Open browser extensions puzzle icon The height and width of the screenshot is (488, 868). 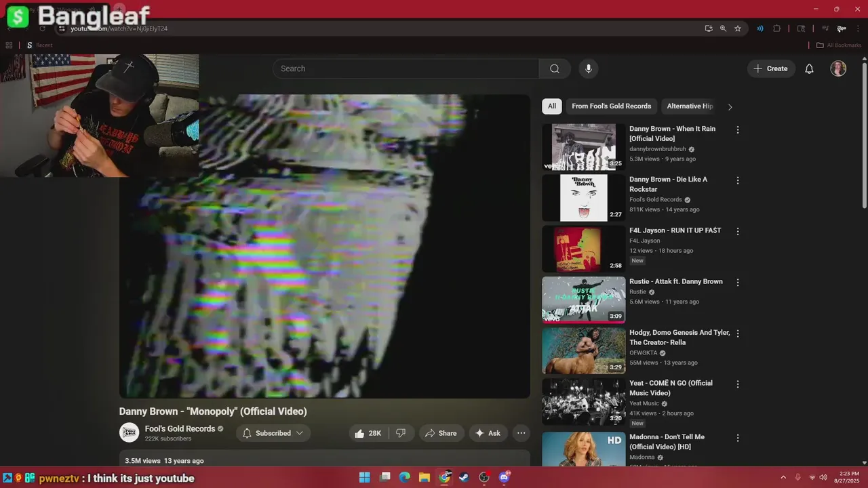777,28
